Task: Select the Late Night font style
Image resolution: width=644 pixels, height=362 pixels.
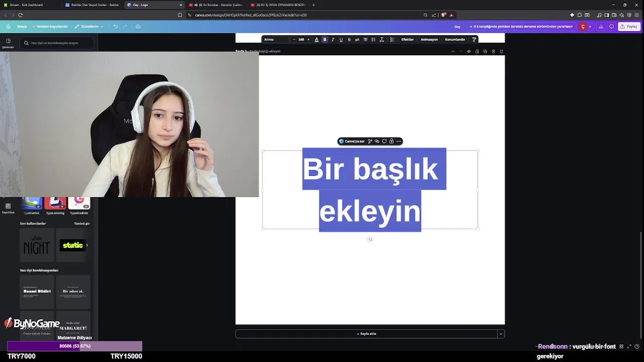Action: click(37, 245)
